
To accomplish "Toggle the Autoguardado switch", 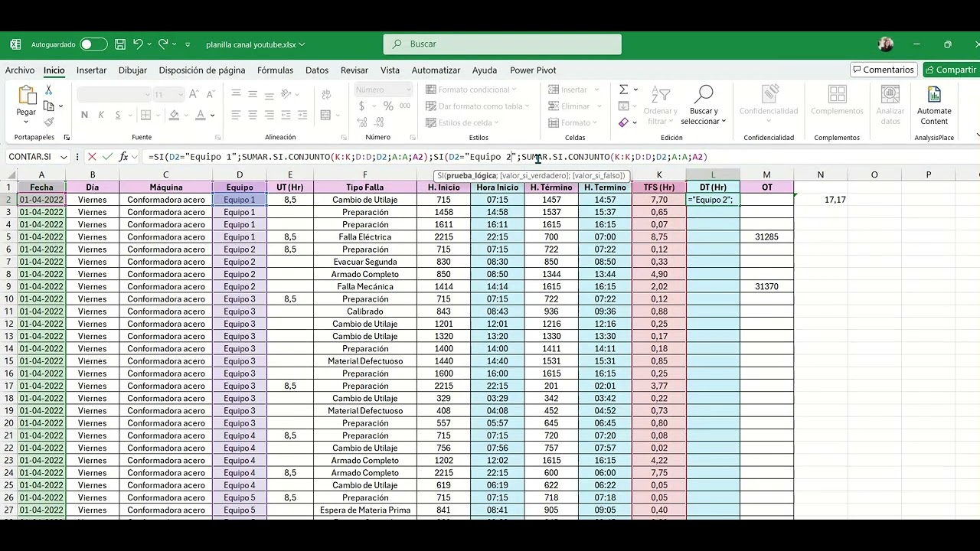I will [93, 44].
